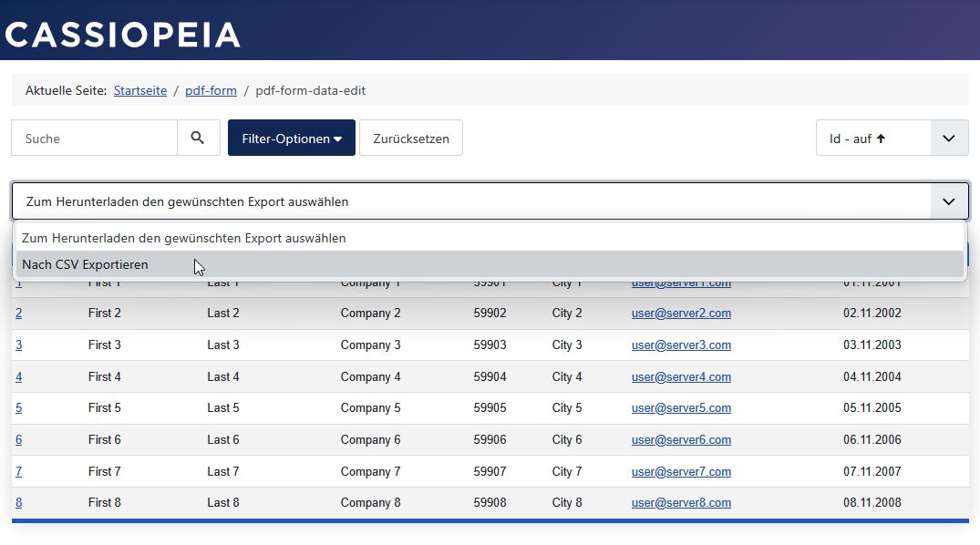980x545 pixels.
Task: Email user@server4.com
Action: pyautogui.click(x=681, y=377)
